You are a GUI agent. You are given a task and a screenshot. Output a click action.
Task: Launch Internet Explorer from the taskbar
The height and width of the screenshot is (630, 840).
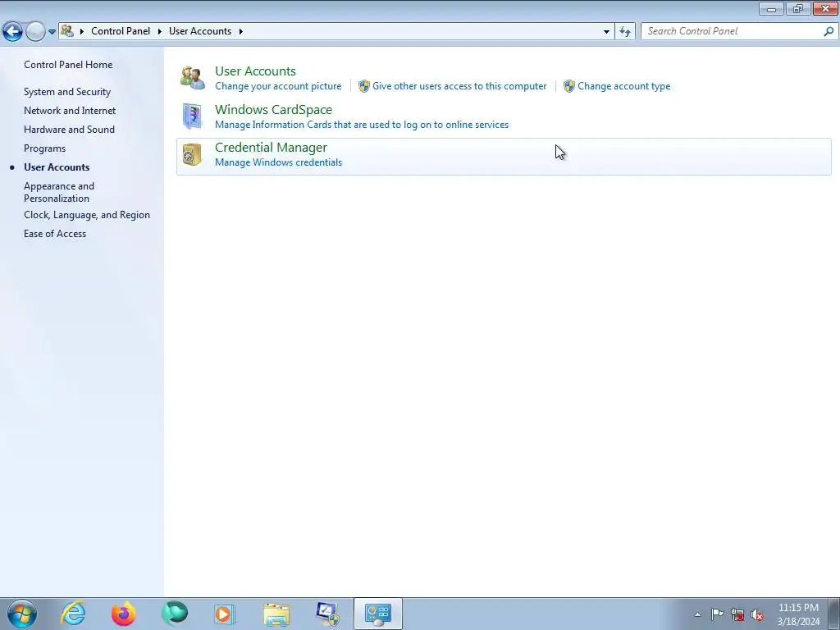pos(73,614)
